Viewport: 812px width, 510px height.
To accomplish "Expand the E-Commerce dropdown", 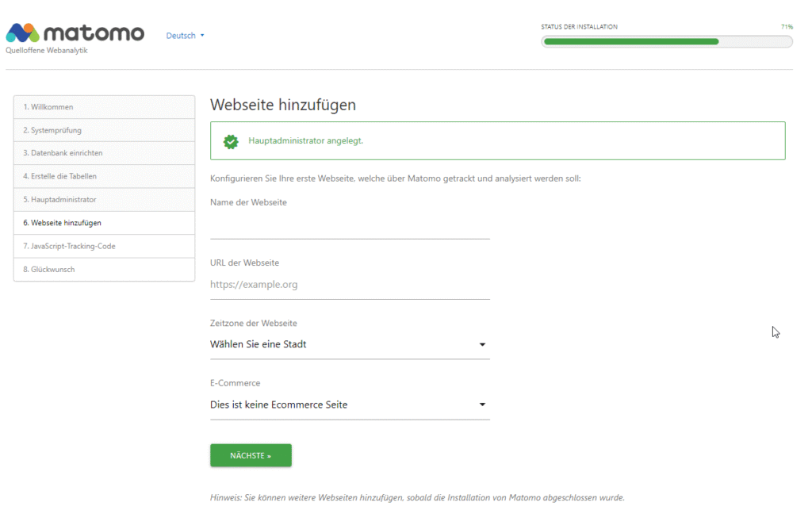I will click(x=350, y=405).
